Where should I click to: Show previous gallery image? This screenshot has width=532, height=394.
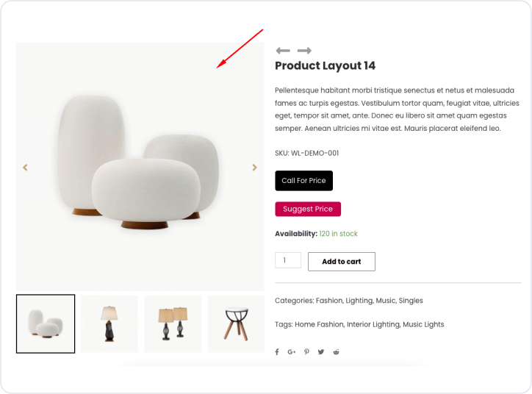[25, 168]
